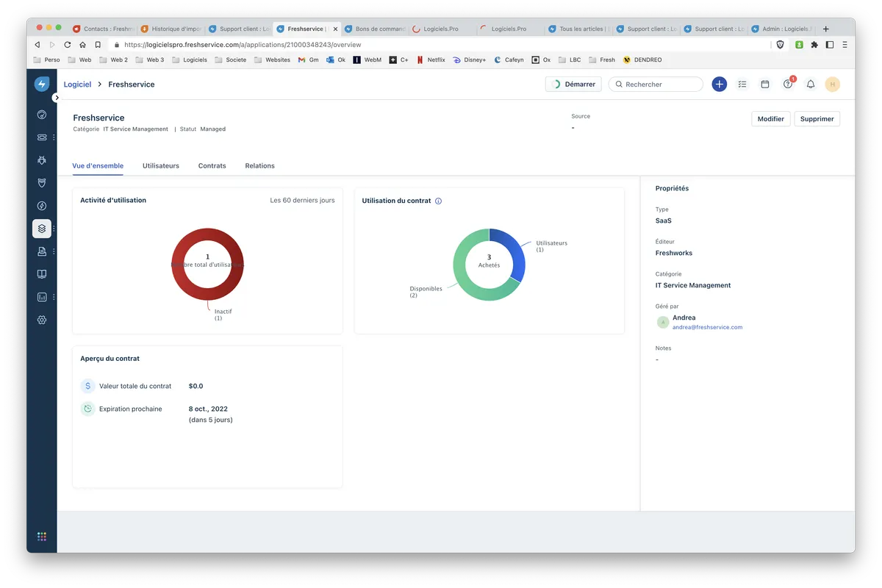Open the Problems bug icon in sidebar
Screen dimensions: 882x588
[42, 160]
